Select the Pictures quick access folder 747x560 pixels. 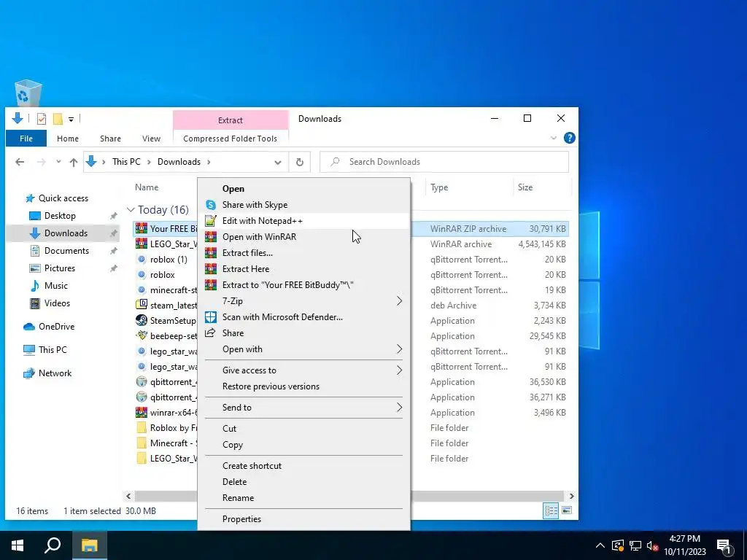click(x=60, y=268)
